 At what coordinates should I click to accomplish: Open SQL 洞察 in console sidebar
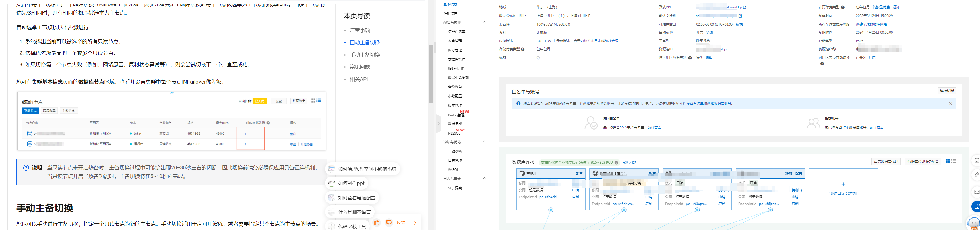pyautogui.click(x=455, y=188)
